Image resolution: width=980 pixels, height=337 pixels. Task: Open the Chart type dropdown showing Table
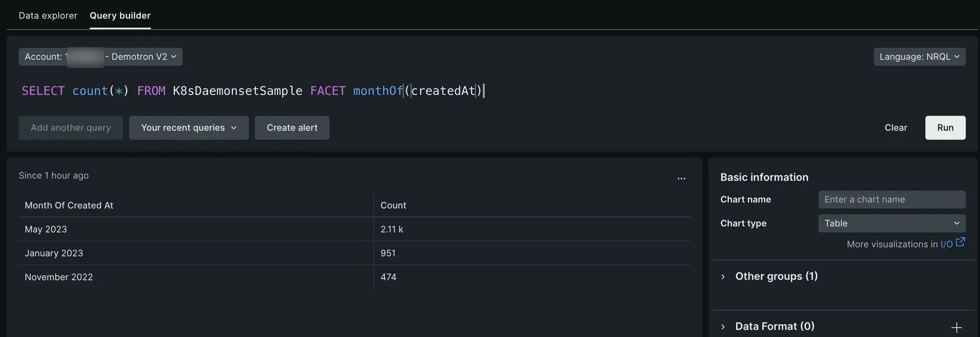point(891,223)
